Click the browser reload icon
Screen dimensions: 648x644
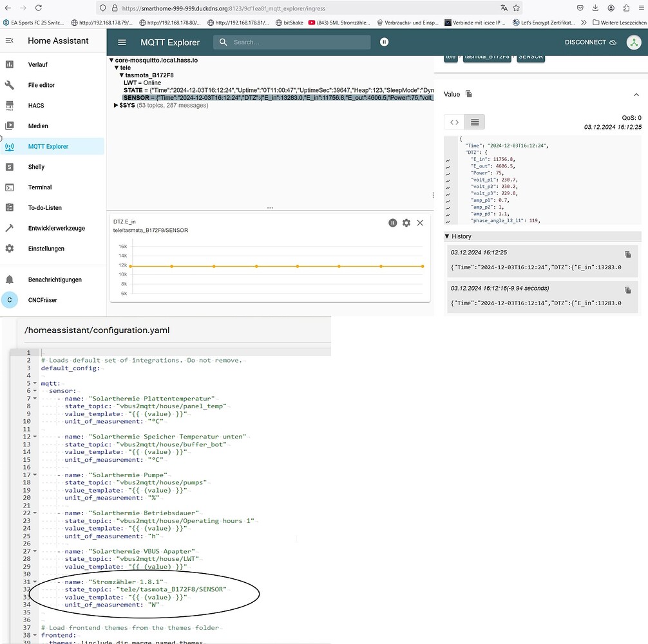(x=40, y=8)
